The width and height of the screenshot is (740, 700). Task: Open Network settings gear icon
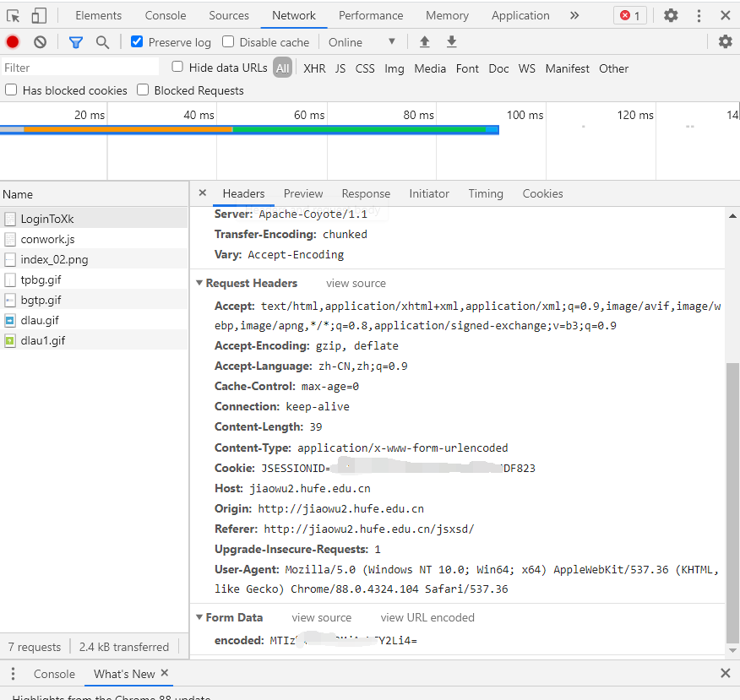click(x=726, y=42)
